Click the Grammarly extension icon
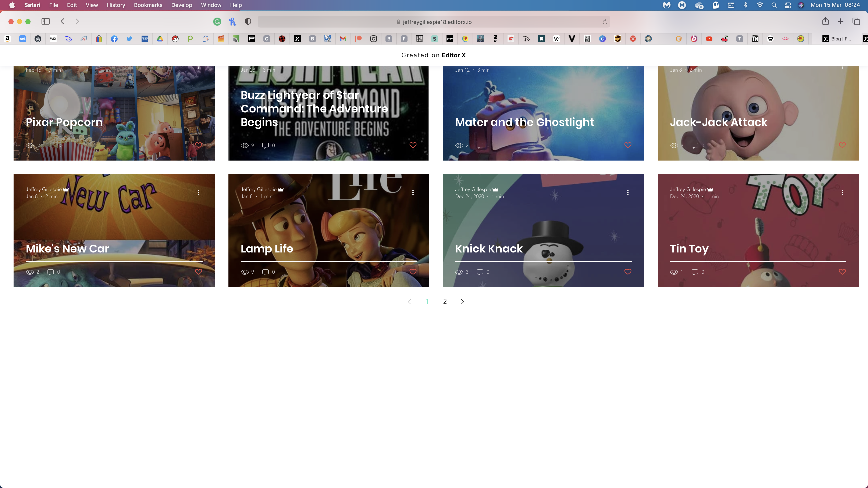868x488 pixels. [x=217, y=22]
